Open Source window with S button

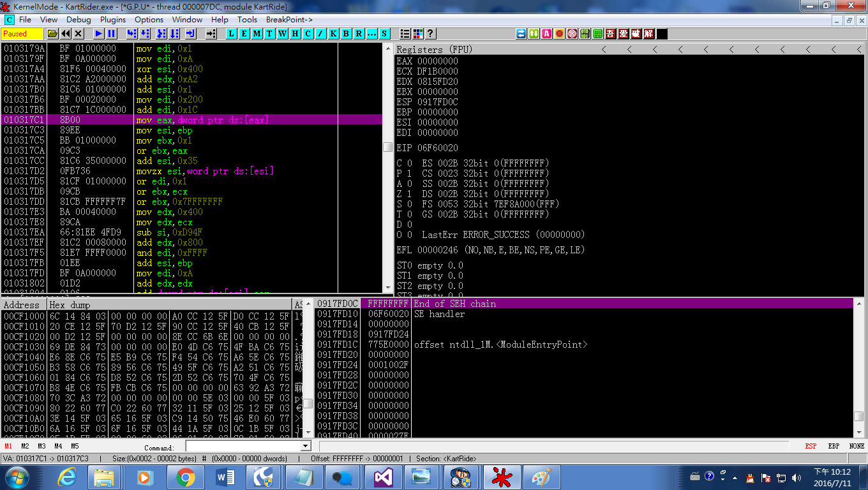coord(384,34)
